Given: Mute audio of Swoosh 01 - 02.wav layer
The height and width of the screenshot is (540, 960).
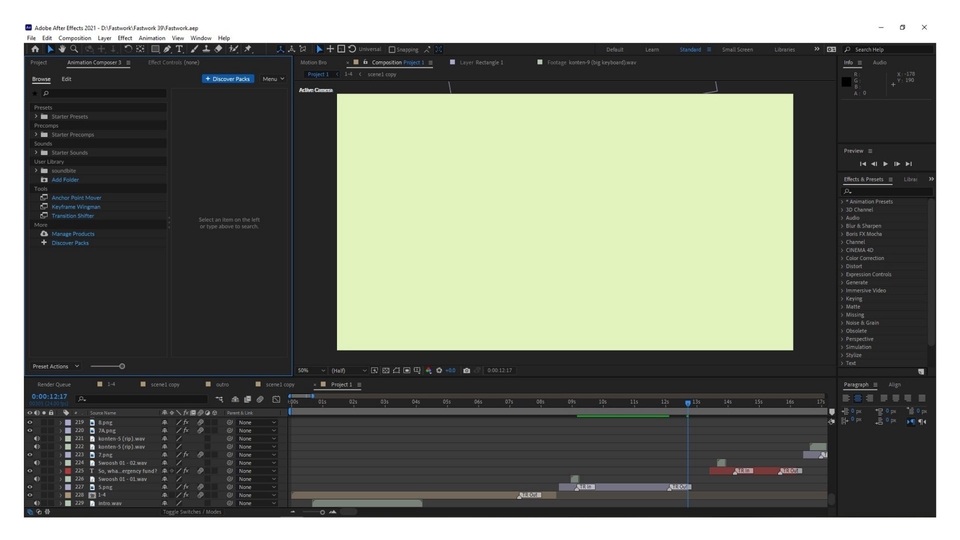Looking at the screenshot, I should [37, 463].
